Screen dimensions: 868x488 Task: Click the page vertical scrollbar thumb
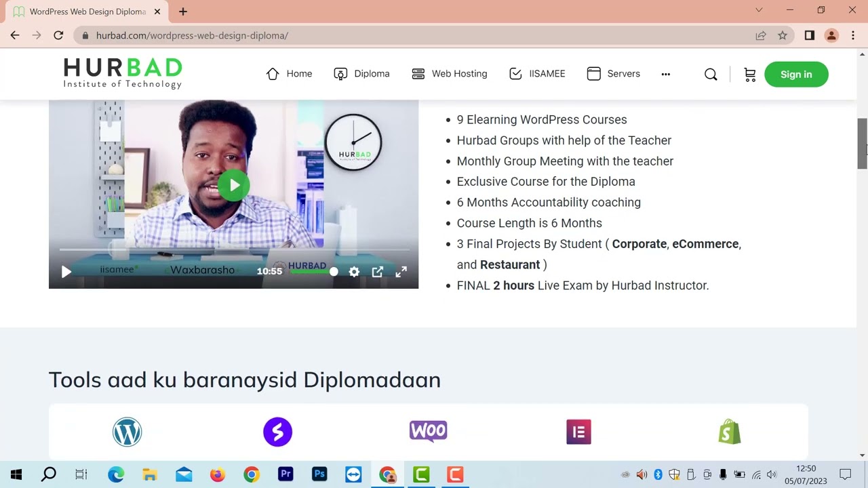pyautogui.click(x=863, y=144)
